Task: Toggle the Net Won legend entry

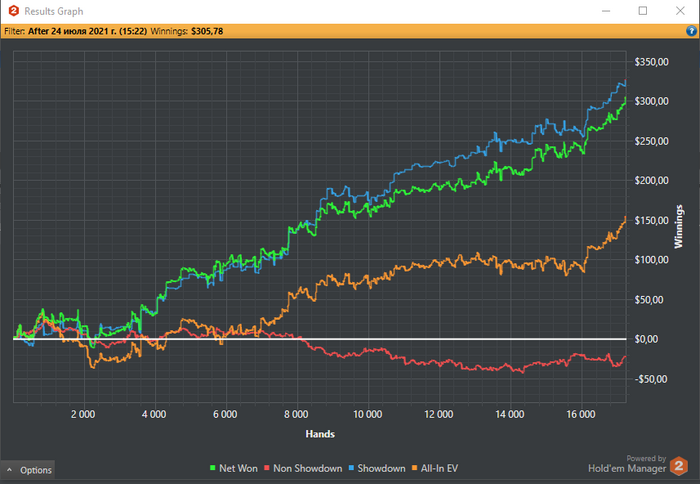Action: click(x=233, y=468)
